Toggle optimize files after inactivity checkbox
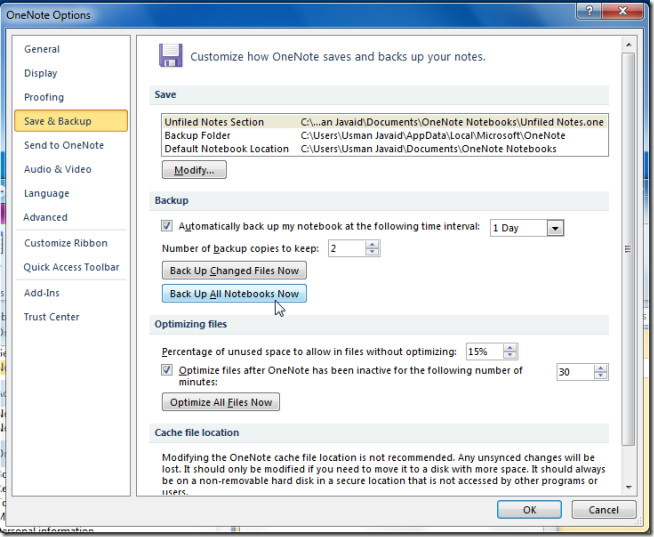This screenshot has width=654, height=537. pyautogui.click(x=167, y=370)
